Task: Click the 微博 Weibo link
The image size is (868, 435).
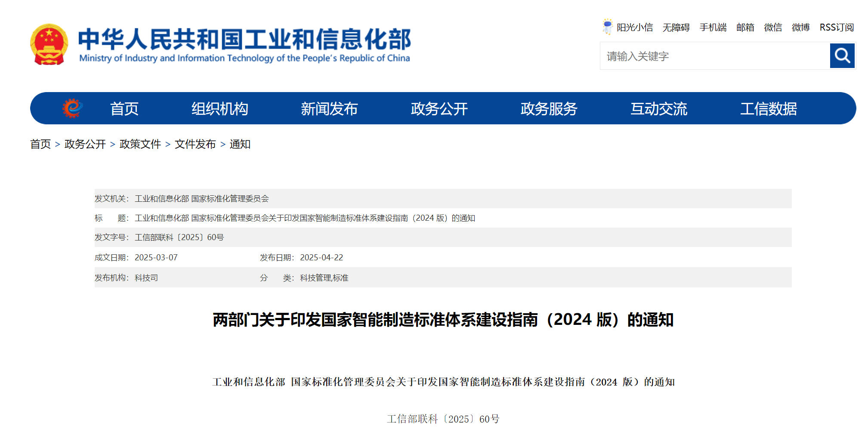Action: (x=801, y=27)
